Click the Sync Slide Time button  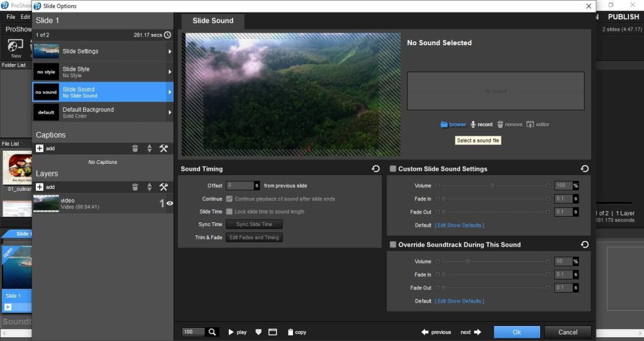[x=254, y=224]
